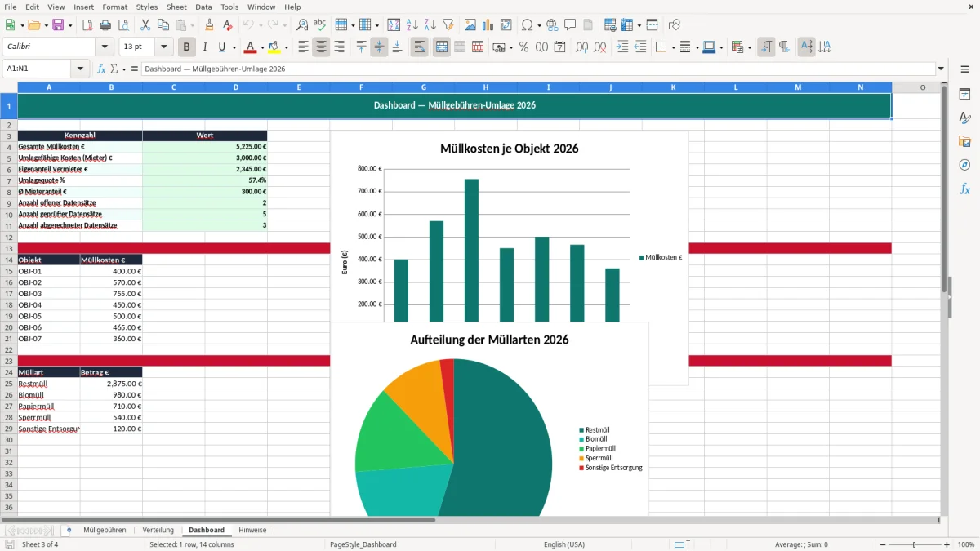Toggle Italic formatting
The width and height of the screenshot is (980, 551).
tap(205, 47)
